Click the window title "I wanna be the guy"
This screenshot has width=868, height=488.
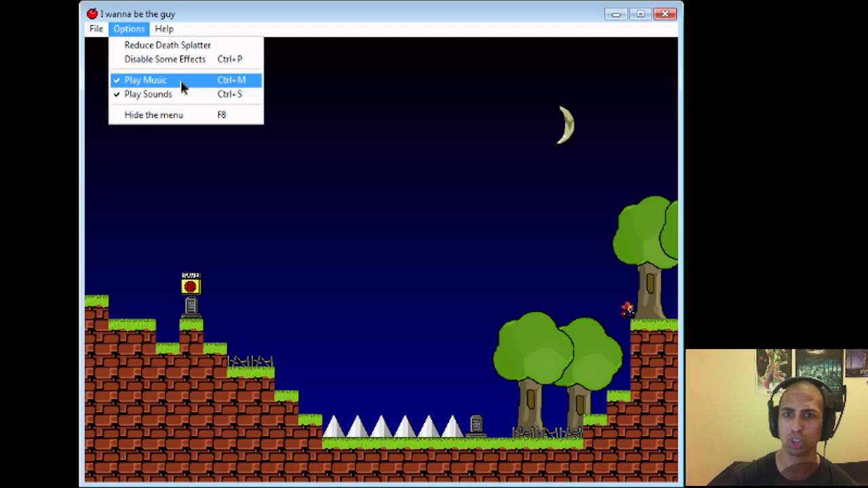(x=138, y=14)
